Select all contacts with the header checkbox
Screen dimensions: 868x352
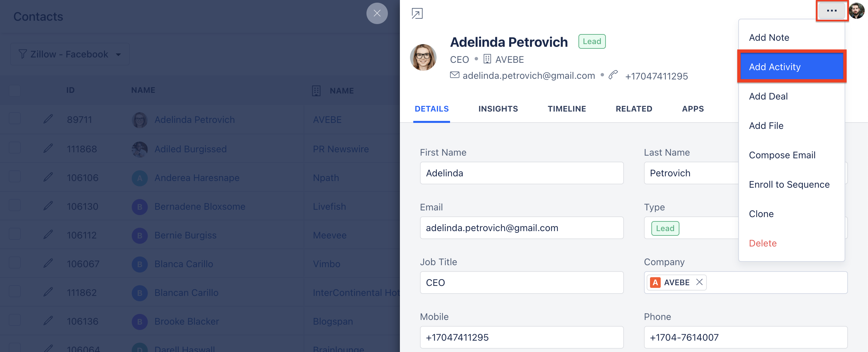(x=15, y=90)
